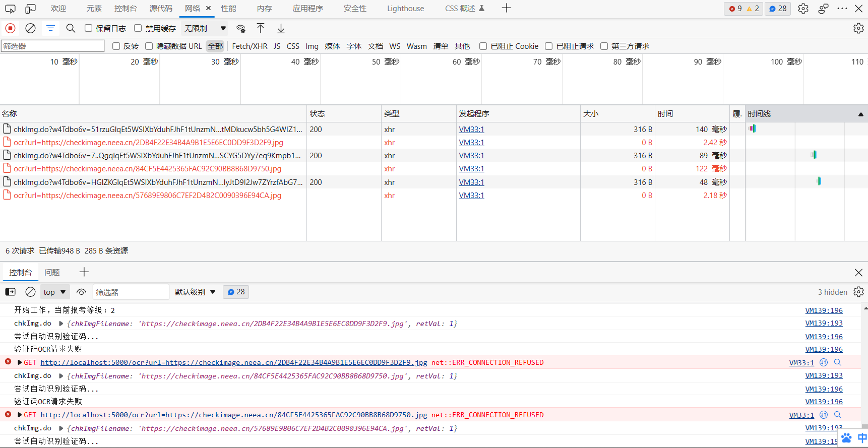Click the 28 issues badge in console toolbar

(x=236, y=292)
